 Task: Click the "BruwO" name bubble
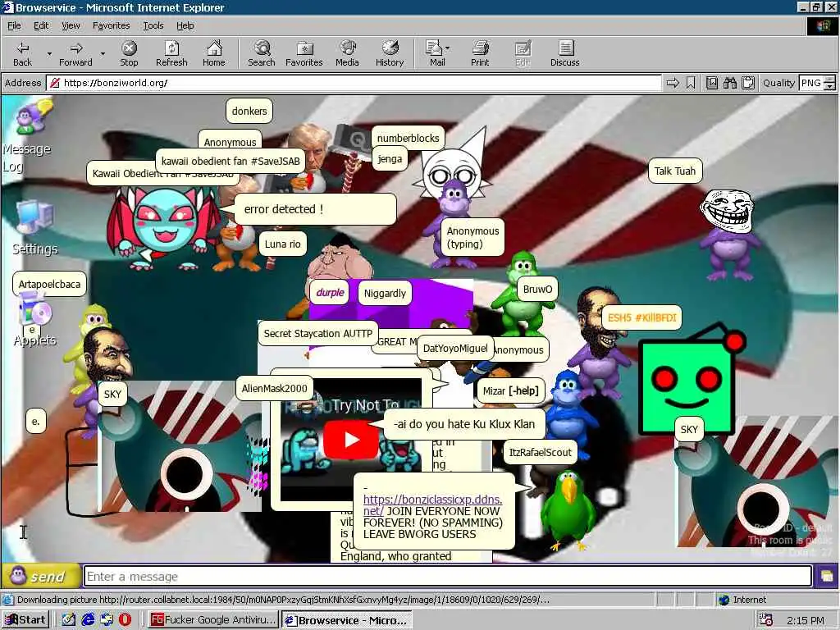click(537, 290)
